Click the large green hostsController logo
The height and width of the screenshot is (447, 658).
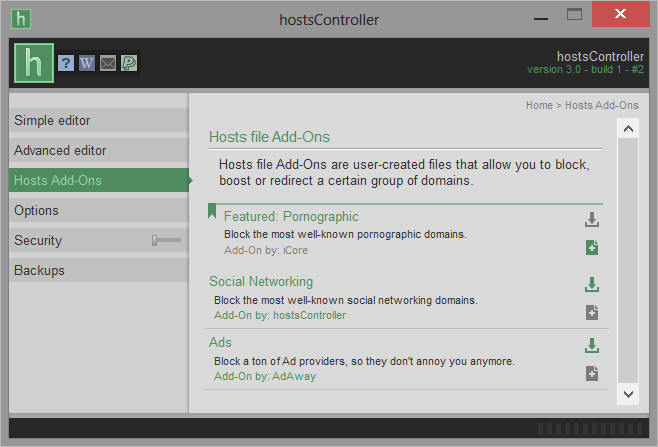34,63
